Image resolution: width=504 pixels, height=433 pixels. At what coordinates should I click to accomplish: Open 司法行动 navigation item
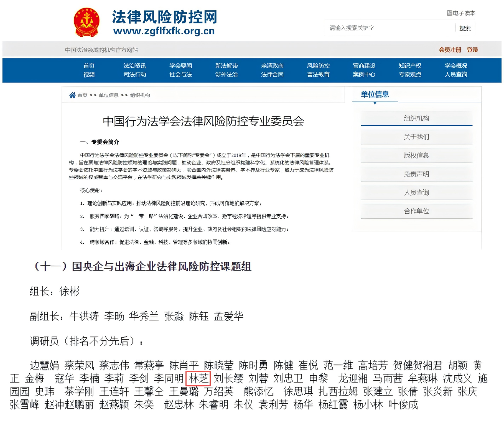pyautogui.click(x=135, y=75)
